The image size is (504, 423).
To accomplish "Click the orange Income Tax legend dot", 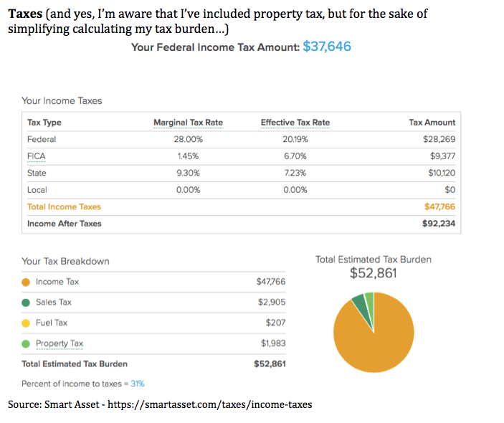I will click(26, 282).
